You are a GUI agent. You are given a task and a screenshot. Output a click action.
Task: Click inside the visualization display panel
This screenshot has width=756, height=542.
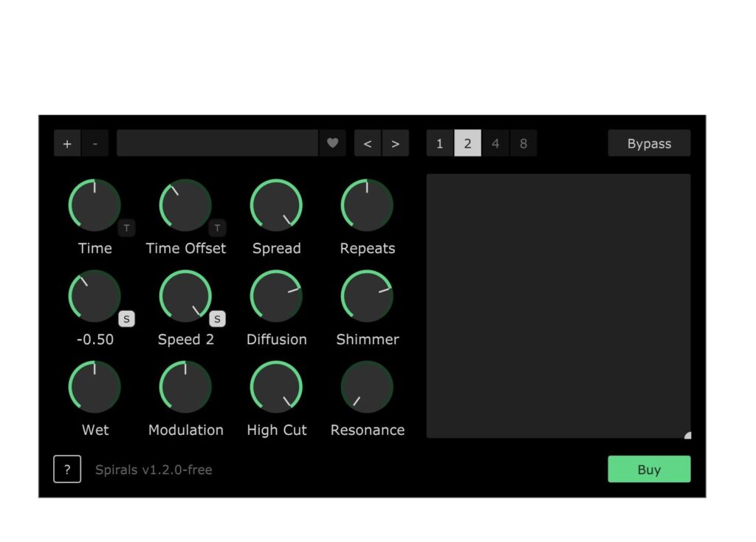pos(559,305)
